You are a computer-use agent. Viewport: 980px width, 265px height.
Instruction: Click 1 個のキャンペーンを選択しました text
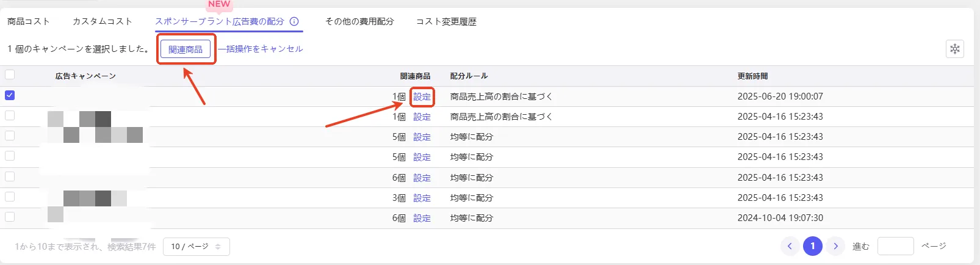click(78, 49)
